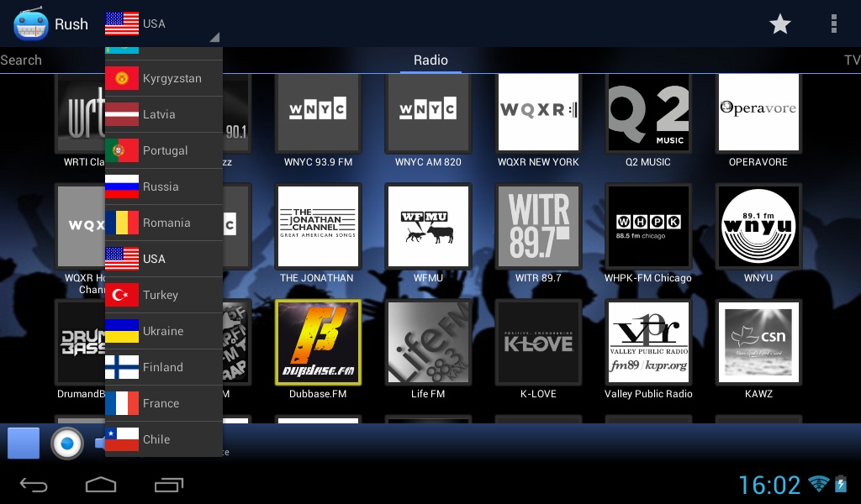Play WQXR New York station
This screenshot has height=504, width=861.
click(538, 121)
